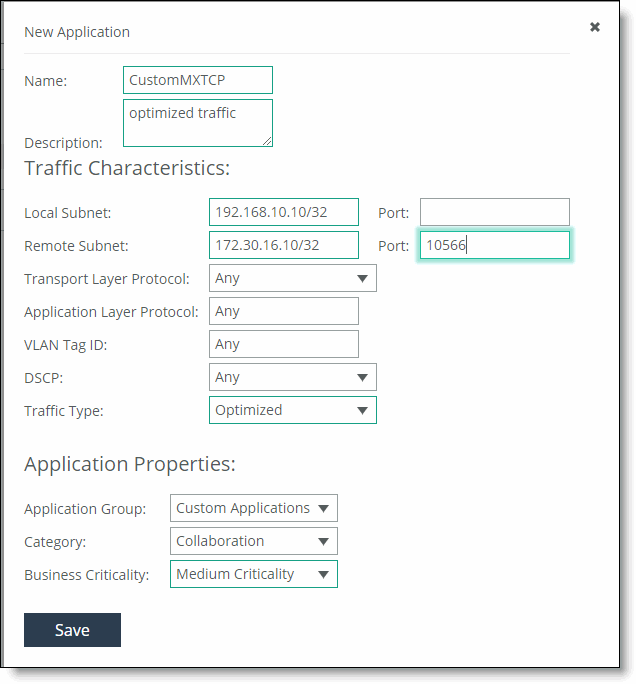The height and width of the screenshot is (684, 636).
Task: Expand the DSCP dropdown
Action: (x=292, y=377)
